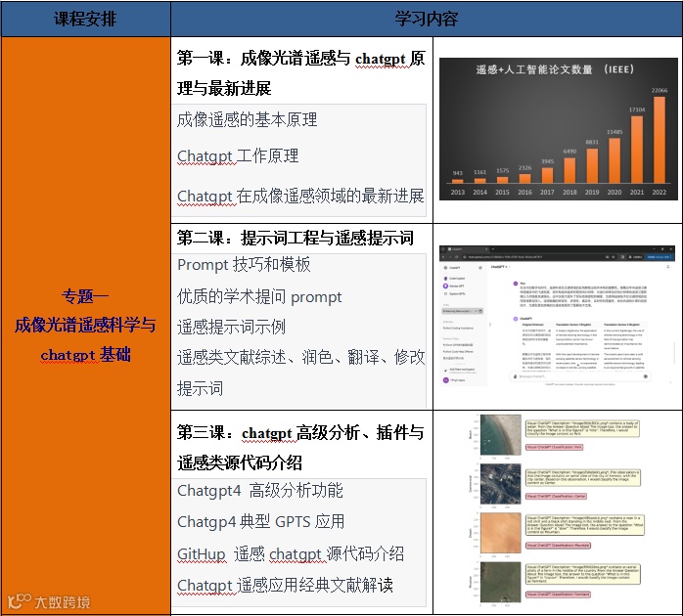The image size is (683, 616).
Task: Select the text 成像遥感的基本原理
Action: coord(247,119)
